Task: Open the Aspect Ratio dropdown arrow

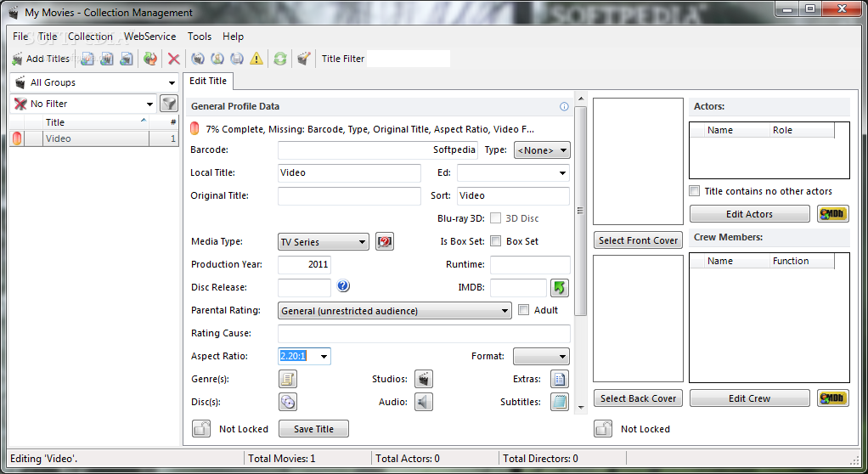Action: coord(324,356)
